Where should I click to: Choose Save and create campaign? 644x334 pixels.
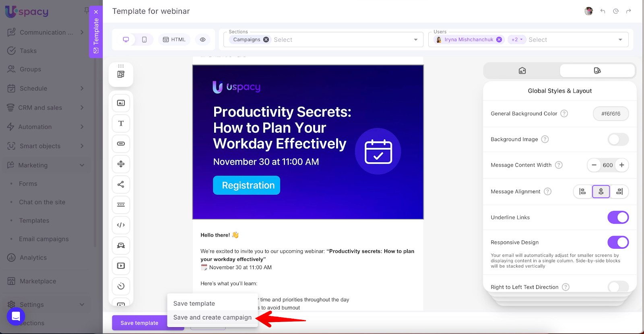pyautogui.click(x=212, y=318)
